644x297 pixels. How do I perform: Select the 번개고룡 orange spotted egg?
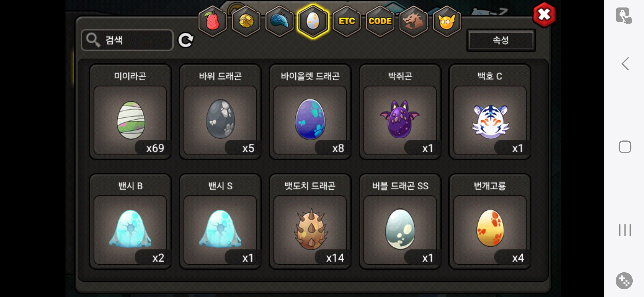tap(490, 221)
